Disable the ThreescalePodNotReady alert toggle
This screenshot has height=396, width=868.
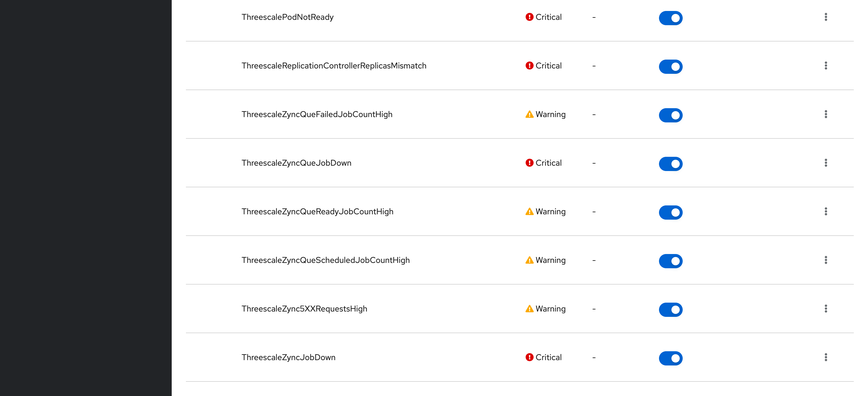(671, 18)
